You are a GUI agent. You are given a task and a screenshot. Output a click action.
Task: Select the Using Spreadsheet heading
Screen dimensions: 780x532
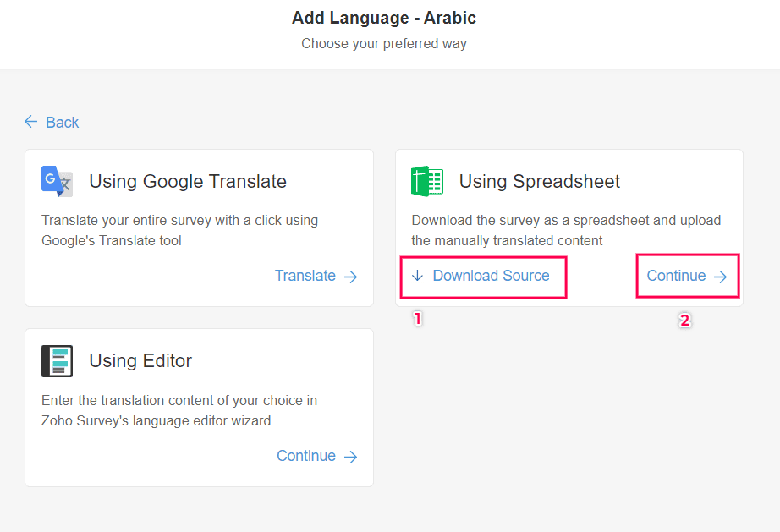tap(540, 181)
